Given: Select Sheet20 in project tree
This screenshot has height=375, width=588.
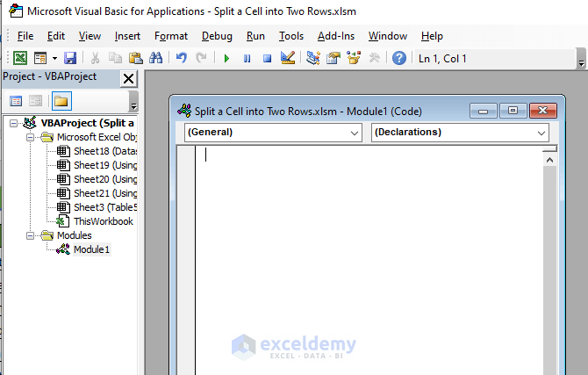Looking at the screenshot, I should 105,179.
